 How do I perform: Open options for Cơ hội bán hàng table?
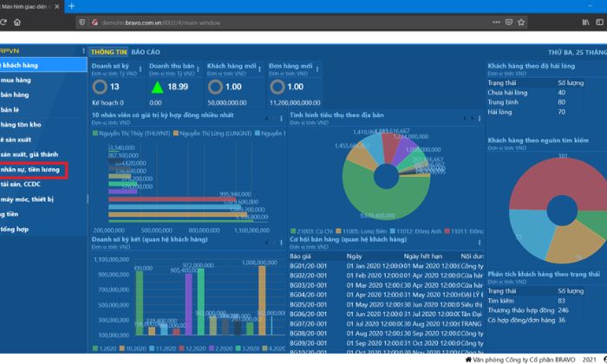[480, 243]
